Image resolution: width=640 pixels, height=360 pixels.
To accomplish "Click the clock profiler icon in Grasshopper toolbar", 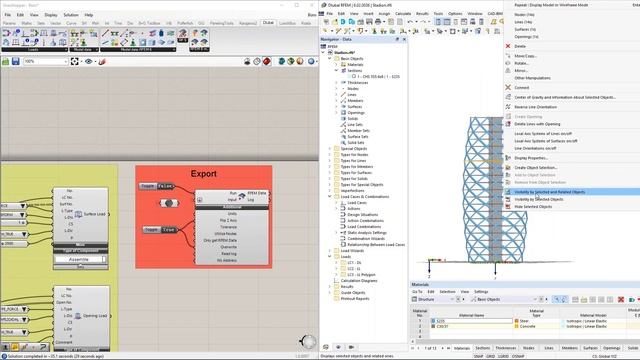I will click(x=257, y=61).
